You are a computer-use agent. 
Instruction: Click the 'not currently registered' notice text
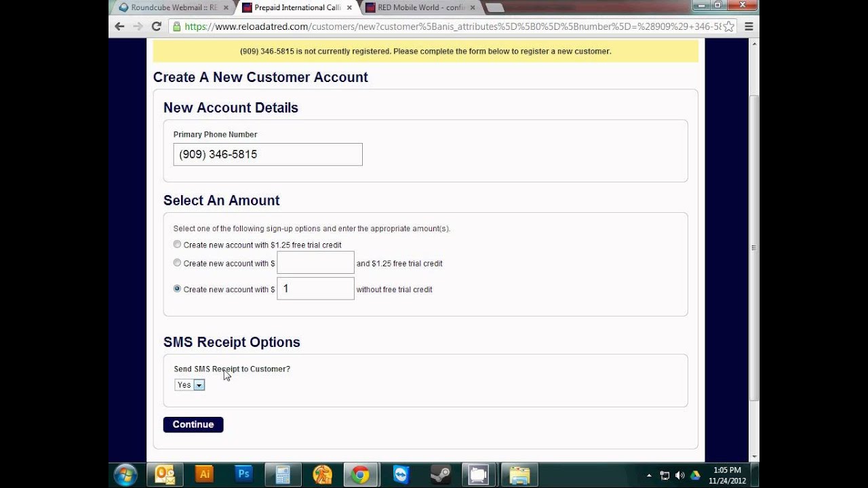pos(425,52)
